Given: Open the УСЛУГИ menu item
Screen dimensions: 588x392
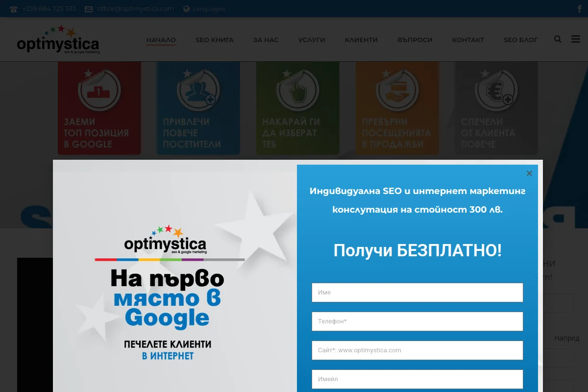Looking at the screenshot, I should (x=312, y=40).
